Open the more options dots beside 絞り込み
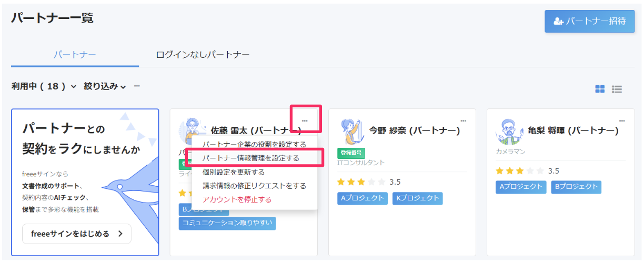Image resolution: width=644 pixels, height=262 pixels. pos(137,86)
